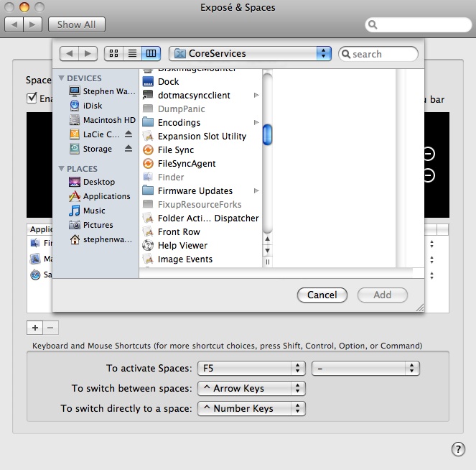Go forward in System Preferences
The image size is (476, 470).
[x=32, y=24]
